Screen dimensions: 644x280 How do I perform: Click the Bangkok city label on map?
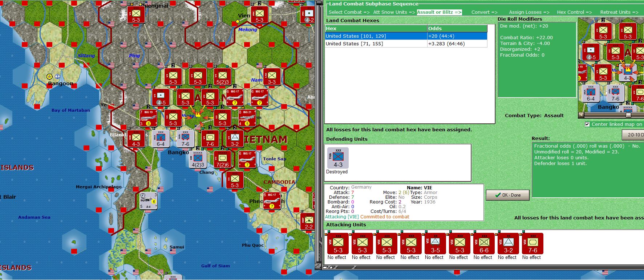178,152
